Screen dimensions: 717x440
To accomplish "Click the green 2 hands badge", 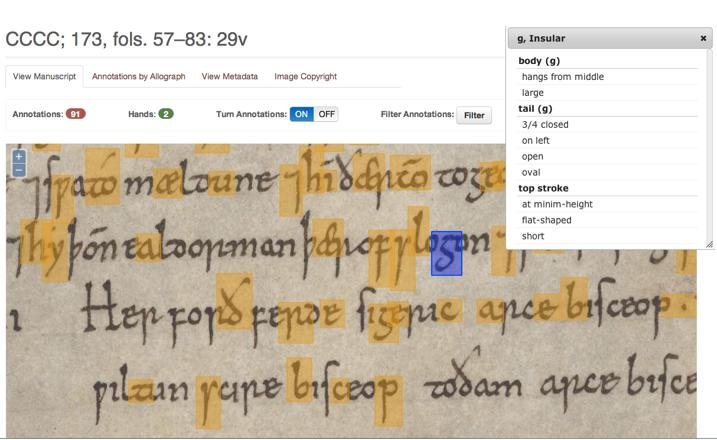I will coord(166,114).
